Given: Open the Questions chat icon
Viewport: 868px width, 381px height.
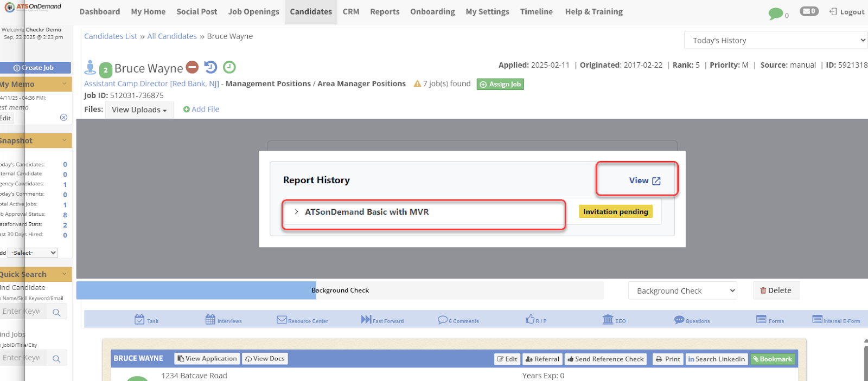Looking at the screenshot, I should [679, 320].
